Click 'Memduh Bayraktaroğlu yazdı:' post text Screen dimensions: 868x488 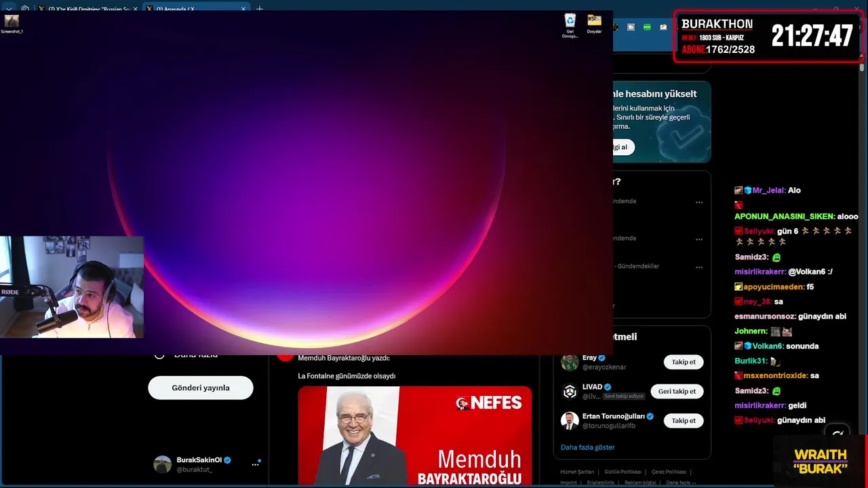[x=344, y=358]
